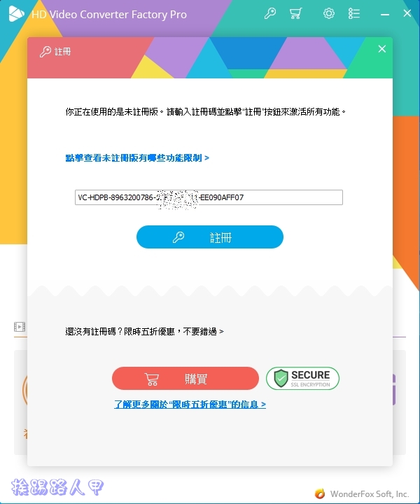
Task: Open the 限時五折優惠 info link
Action: pos(190,404)
